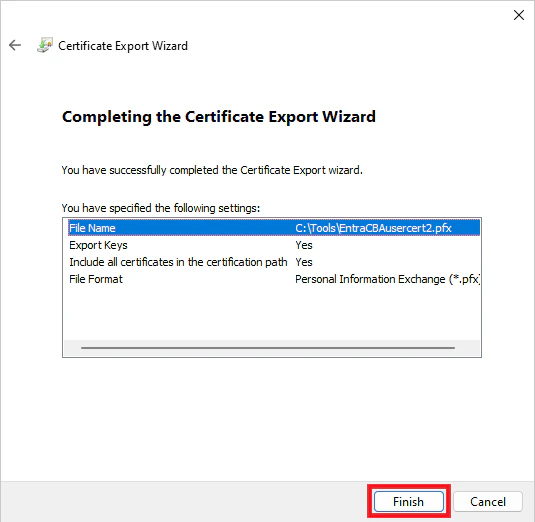The height and width of the screenshot is (522, 535).
Task: Click the Yes value for Export Keys
Action: [304, 245]
